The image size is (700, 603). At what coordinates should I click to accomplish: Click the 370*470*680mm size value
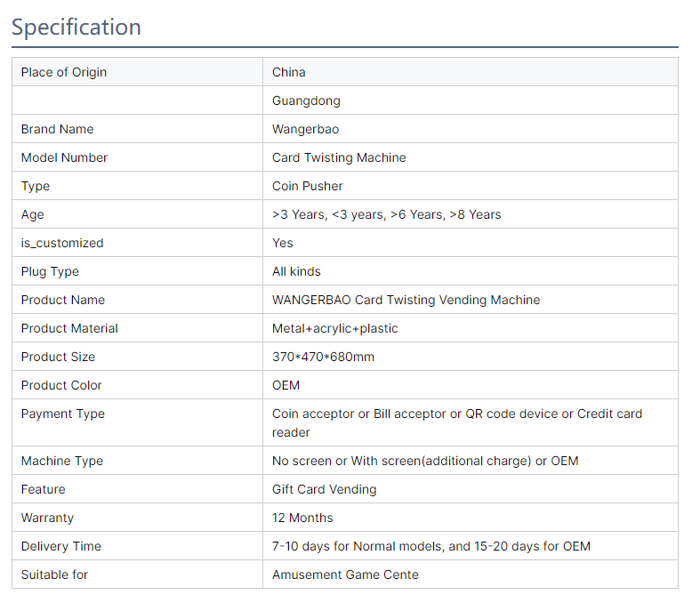click(323, 357)
